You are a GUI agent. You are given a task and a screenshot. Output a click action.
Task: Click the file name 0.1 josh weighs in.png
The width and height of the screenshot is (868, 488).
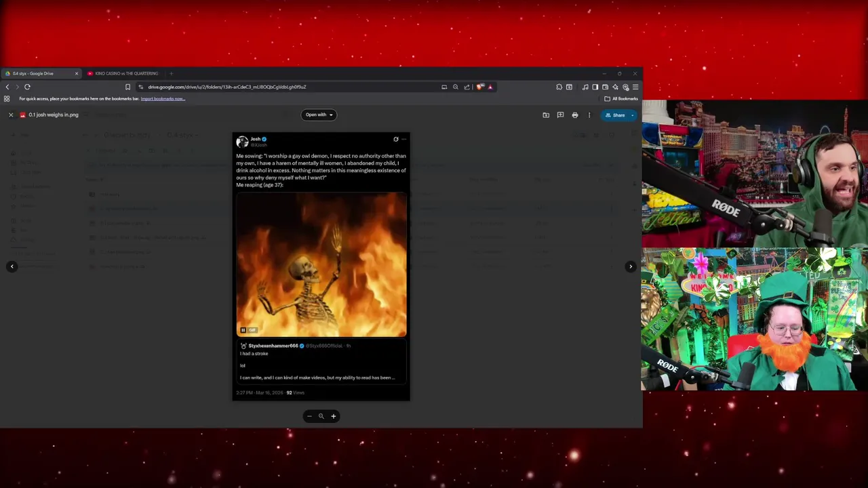coord(54,115)
